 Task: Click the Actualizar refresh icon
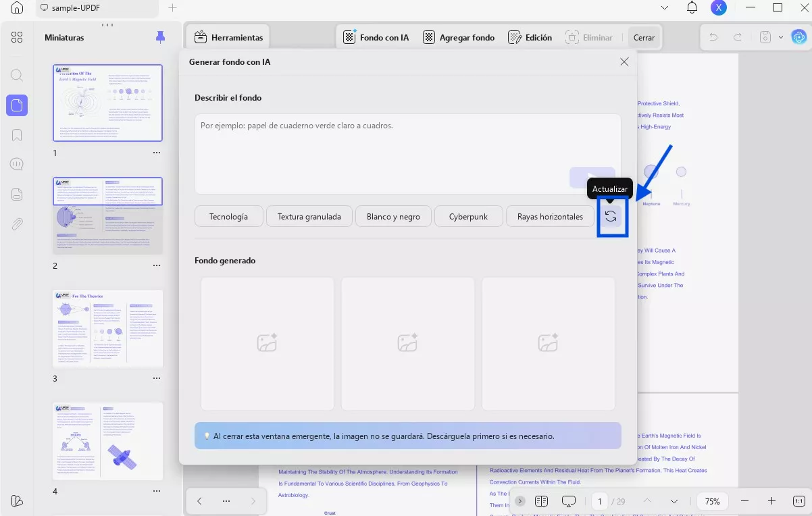[611, 216]
